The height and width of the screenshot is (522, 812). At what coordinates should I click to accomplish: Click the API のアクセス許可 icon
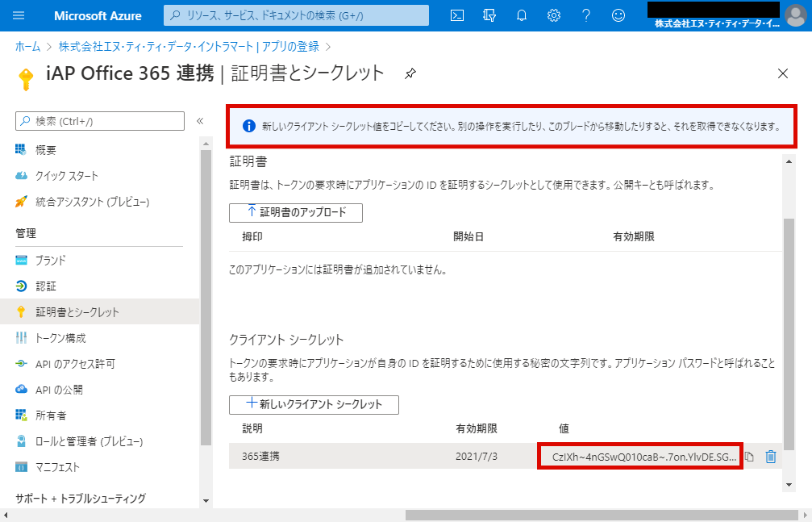tap(21, 364)
